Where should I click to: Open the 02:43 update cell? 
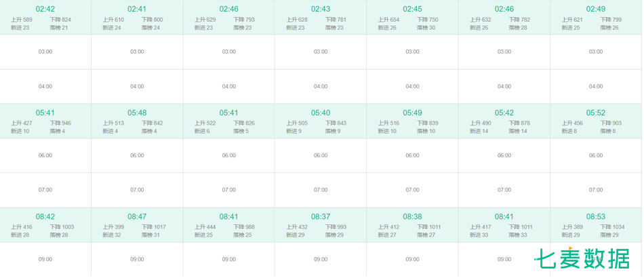tap(321, 17)
